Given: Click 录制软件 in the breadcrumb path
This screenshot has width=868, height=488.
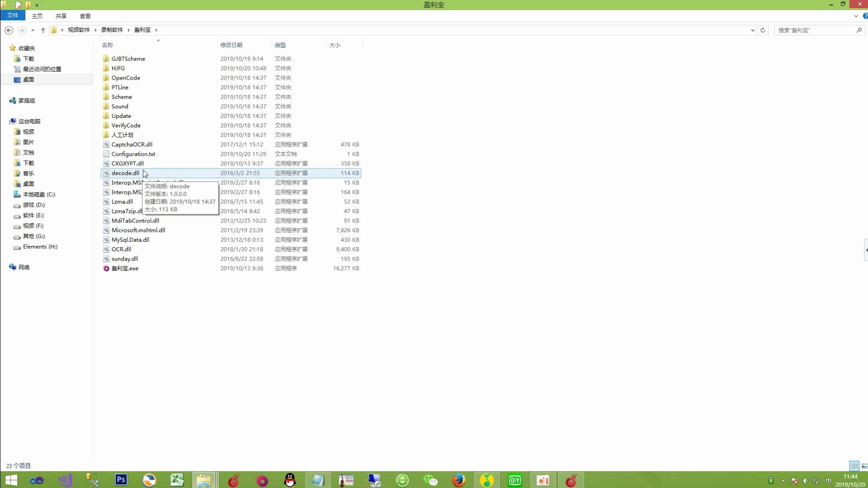Looking at the screenshot, I should 112,30.
